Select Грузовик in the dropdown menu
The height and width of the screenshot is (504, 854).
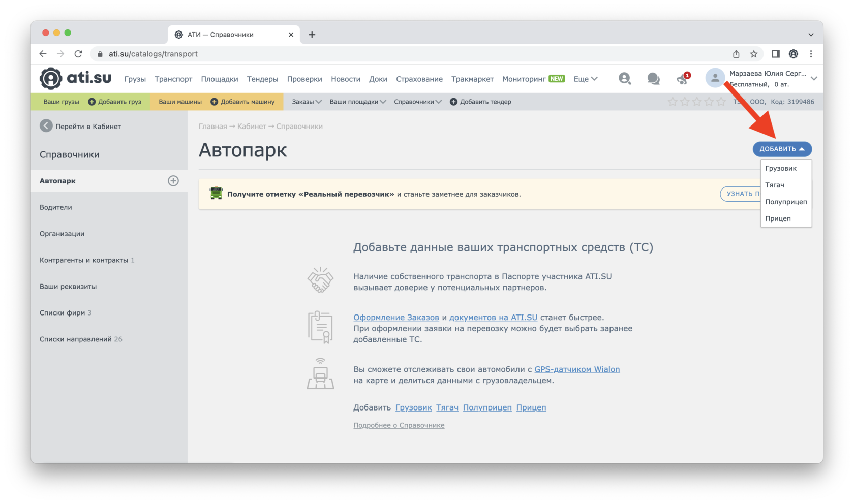click(786, 168)
